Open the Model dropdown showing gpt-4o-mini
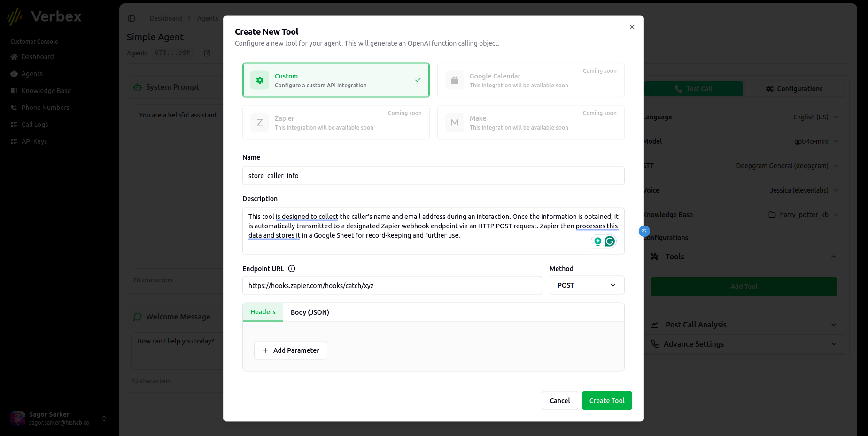The image size is (868, 436). click(816, 141)
